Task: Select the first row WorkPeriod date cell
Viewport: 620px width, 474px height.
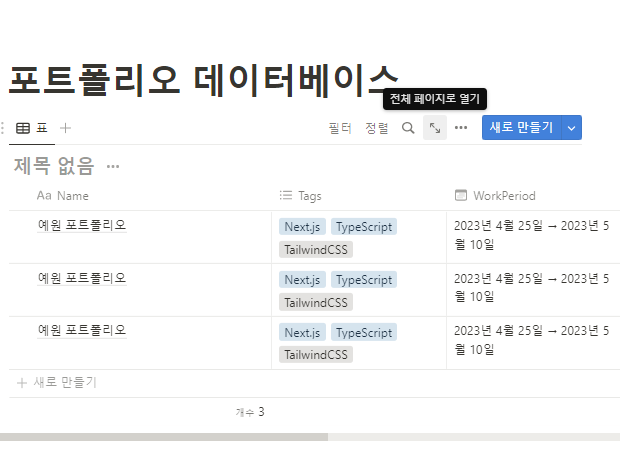Action: tap(533, 237)
